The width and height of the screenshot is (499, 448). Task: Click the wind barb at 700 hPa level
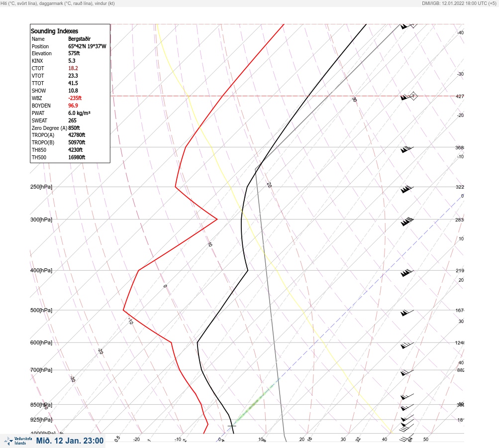point(407,372)
